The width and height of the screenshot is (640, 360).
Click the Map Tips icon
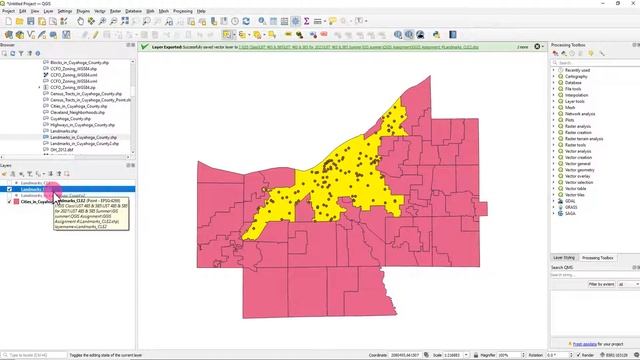(333, 21)
